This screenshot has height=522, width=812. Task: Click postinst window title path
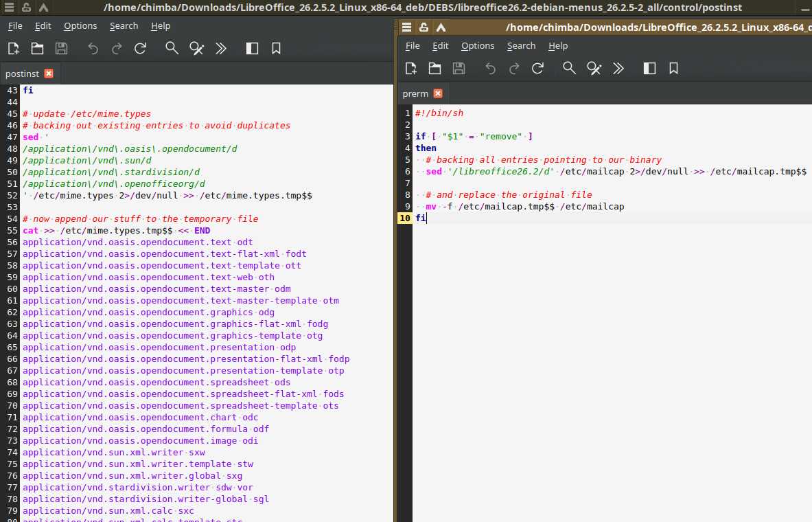[423, 8]
